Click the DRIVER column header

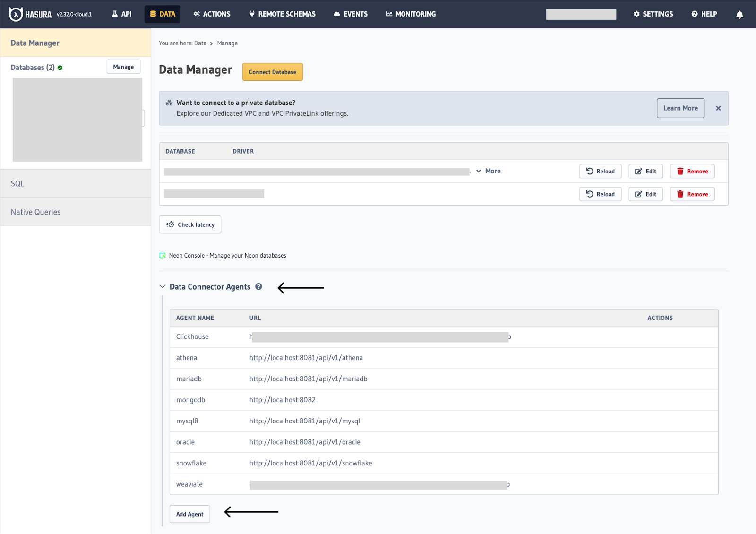[x=243, y=151]
